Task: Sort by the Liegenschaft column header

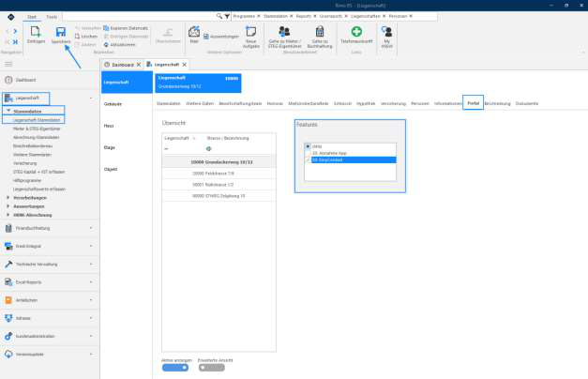Action: click(176, 138)
